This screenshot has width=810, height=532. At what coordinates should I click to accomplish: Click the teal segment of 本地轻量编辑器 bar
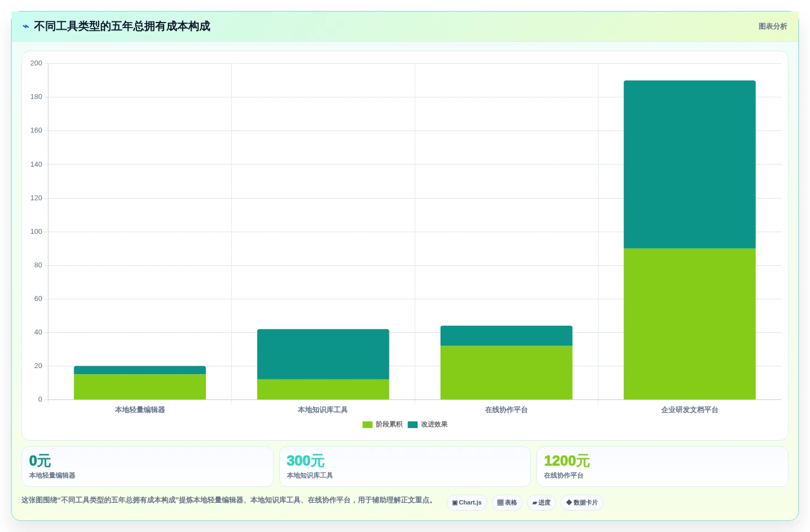click(140, 370)
